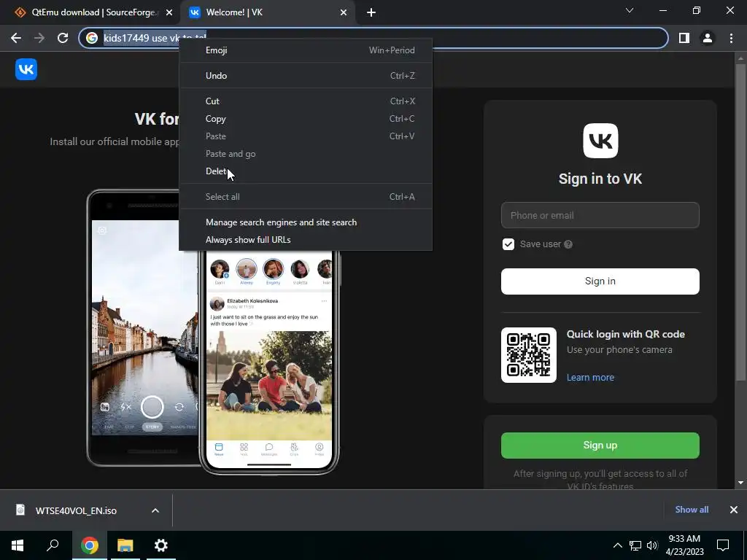Open File Explorer from the taskbar
The height and width of the screenshot is (560, 747).
click(125, 545)
